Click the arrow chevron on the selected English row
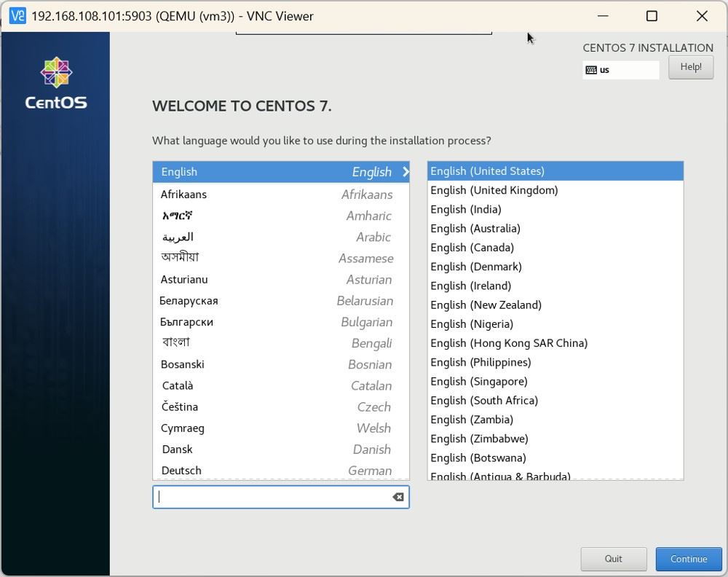Image resolution: width=728 pixels, height=577 pixels. [405, 171]
